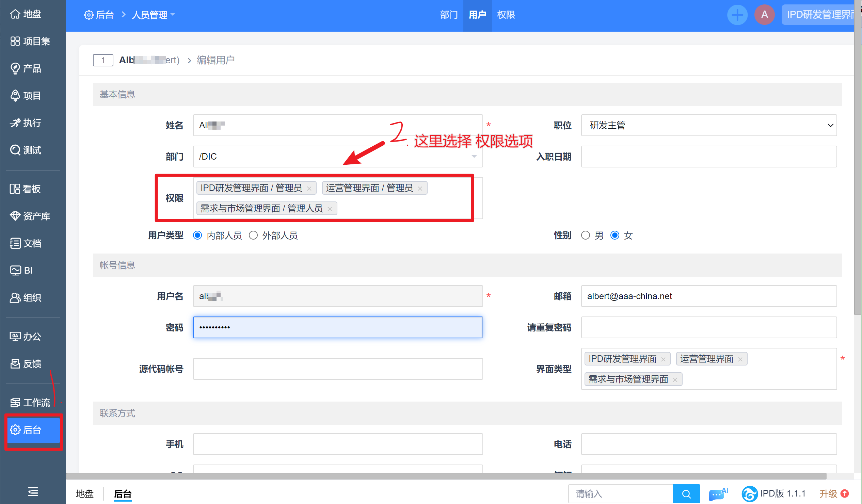Switch to the 用户 tab

[478, 15]
